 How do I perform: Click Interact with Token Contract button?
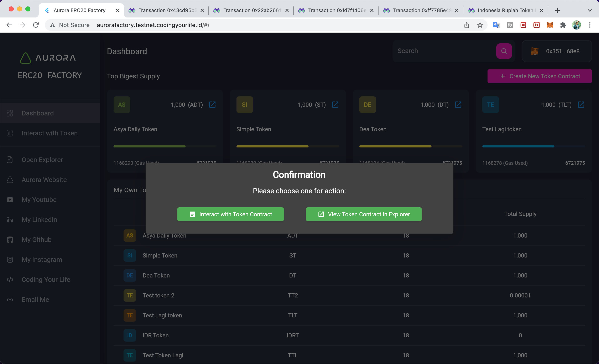(x=230, y=214)
